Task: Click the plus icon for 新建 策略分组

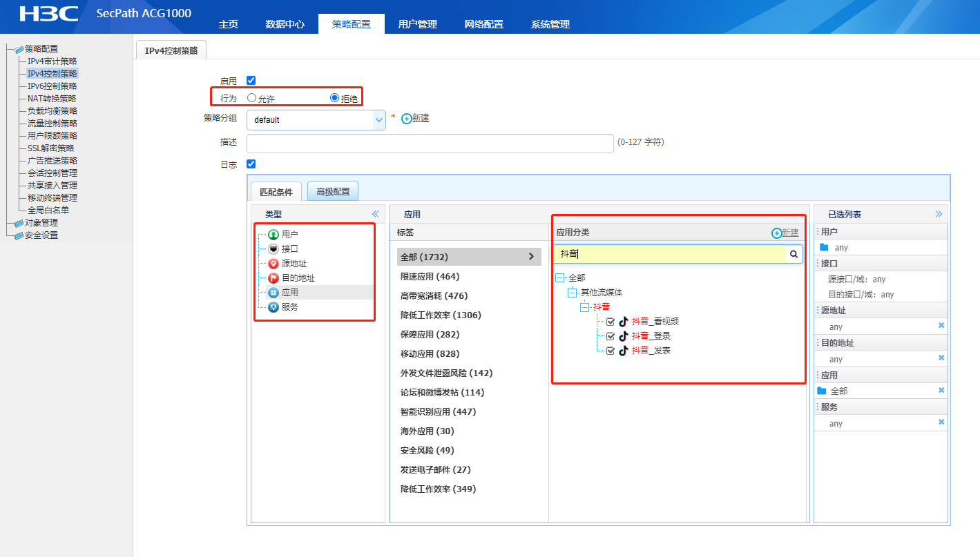Action: pyautogui.click(x=406, y=119)
